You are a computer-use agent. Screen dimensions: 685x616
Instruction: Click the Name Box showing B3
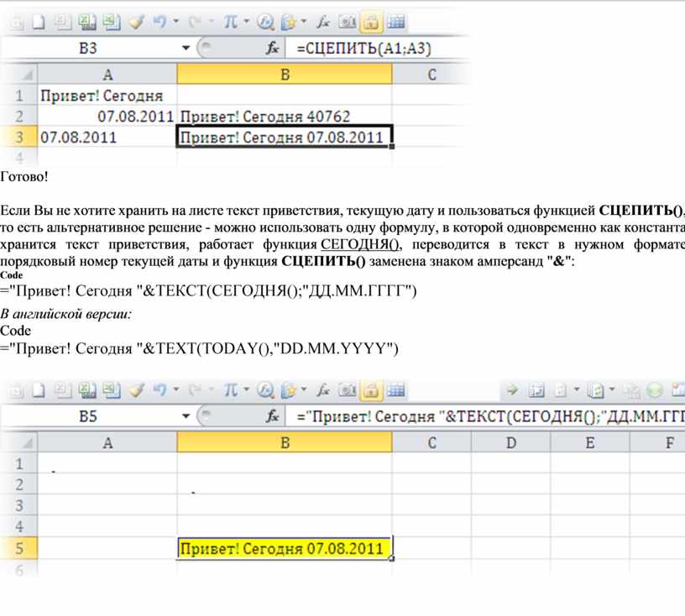tap(90, 48)
